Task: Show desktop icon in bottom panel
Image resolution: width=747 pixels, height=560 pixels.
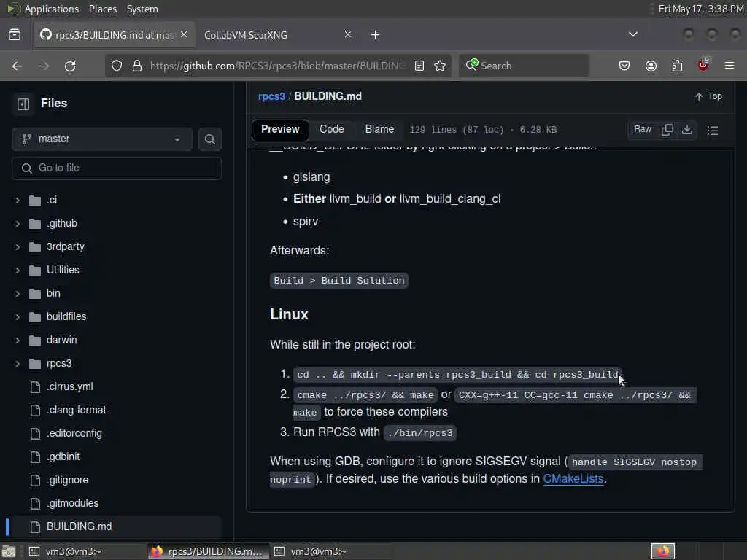Action: click(x=9, y=551)
